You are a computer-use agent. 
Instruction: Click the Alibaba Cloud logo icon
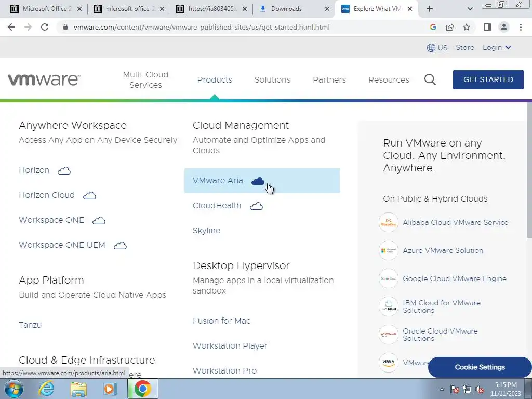pos(389,222)
